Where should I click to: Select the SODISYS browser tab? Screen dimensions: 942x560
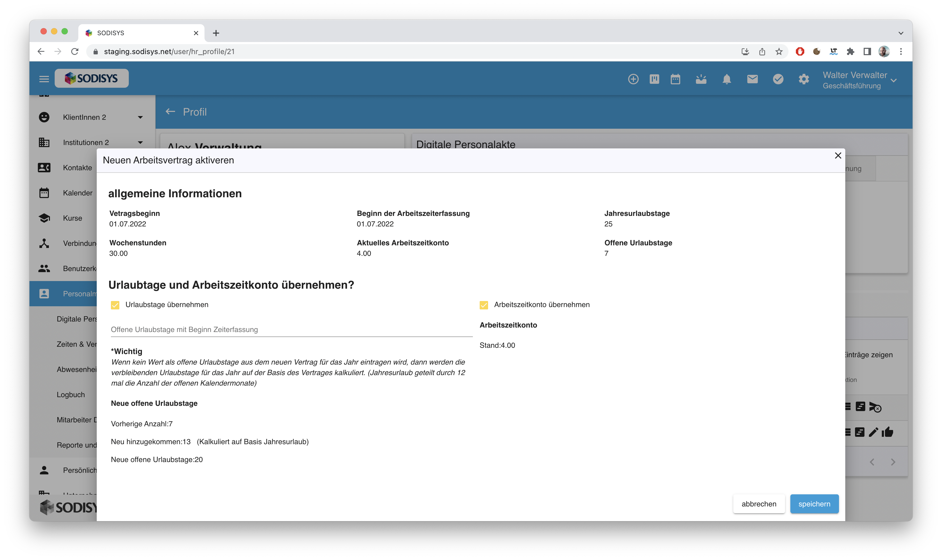click(x=142, y=33)
